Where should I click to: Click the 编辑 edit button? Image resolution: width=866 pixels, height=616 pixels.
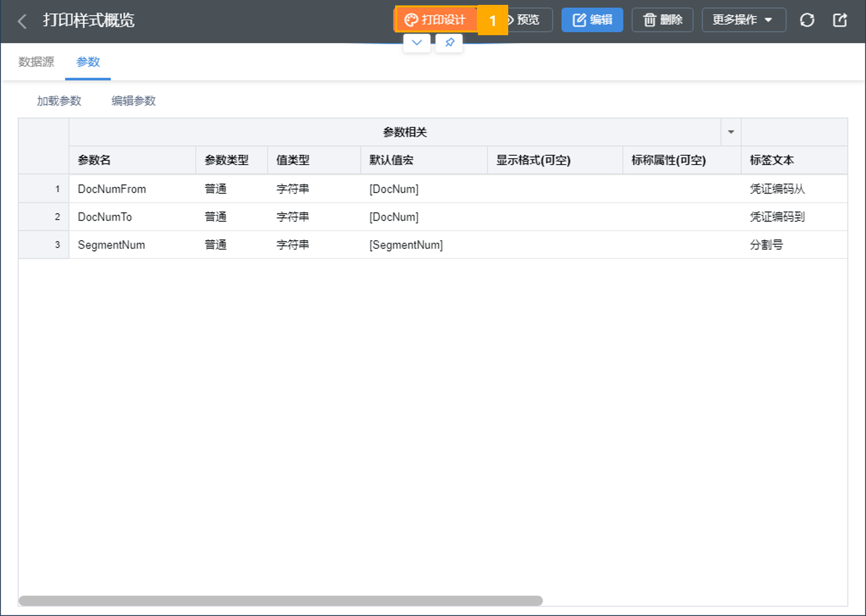tap(592, 20)
